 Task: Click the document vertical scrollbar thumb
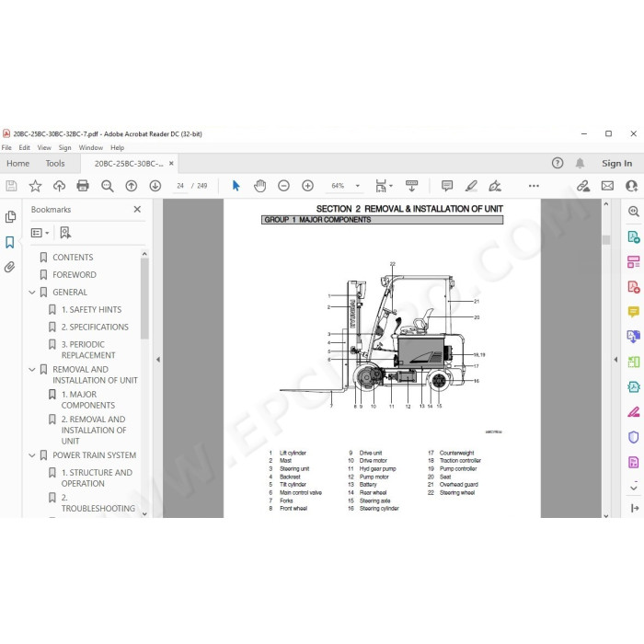606,240
